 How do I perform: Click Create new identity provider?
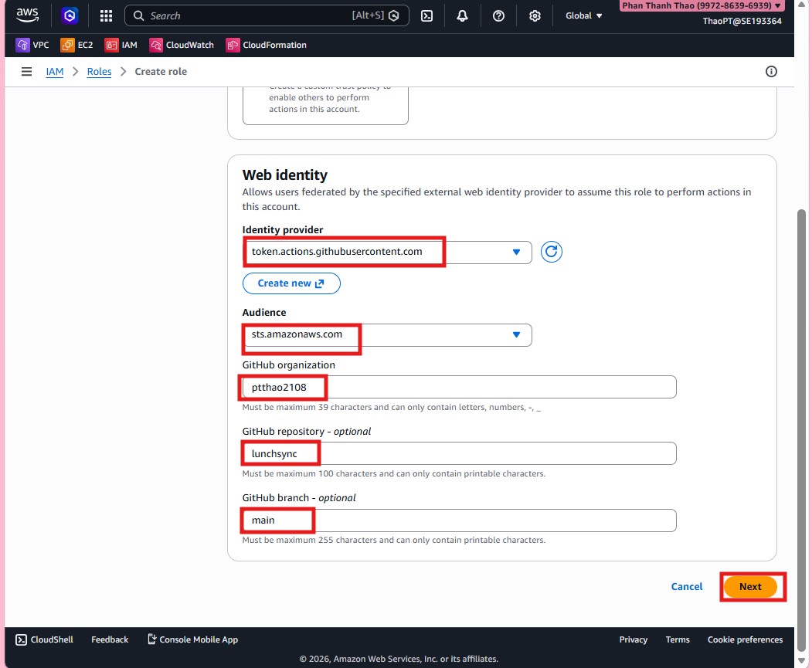point(291,283)
